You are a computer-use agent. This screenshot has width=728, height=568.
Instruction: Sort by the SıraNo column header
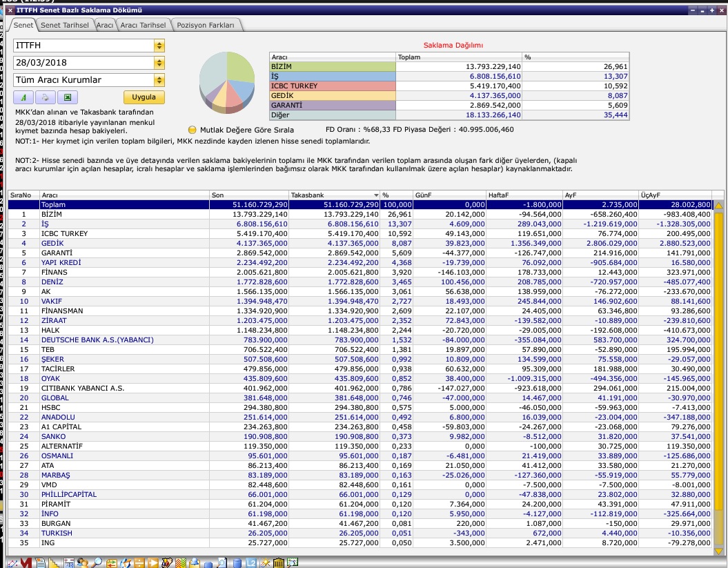coord(23,195)
